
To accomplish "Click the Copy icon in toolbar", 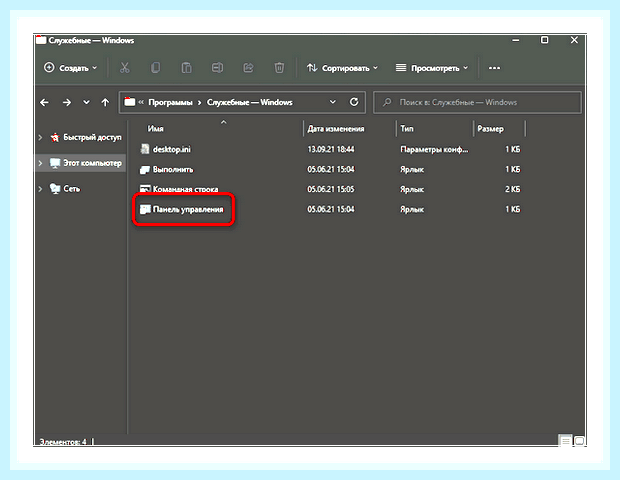I will [155, 68].
